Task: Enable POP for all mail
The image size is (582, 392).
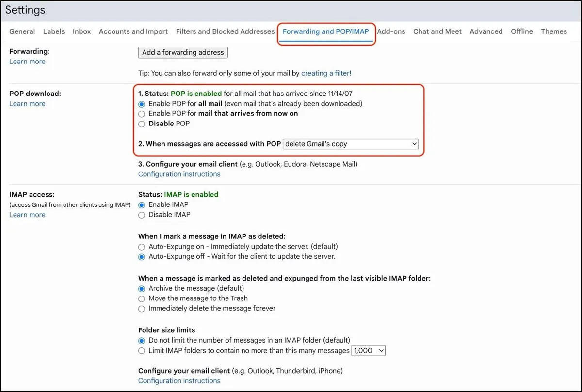Action: [x=141, y=104]
